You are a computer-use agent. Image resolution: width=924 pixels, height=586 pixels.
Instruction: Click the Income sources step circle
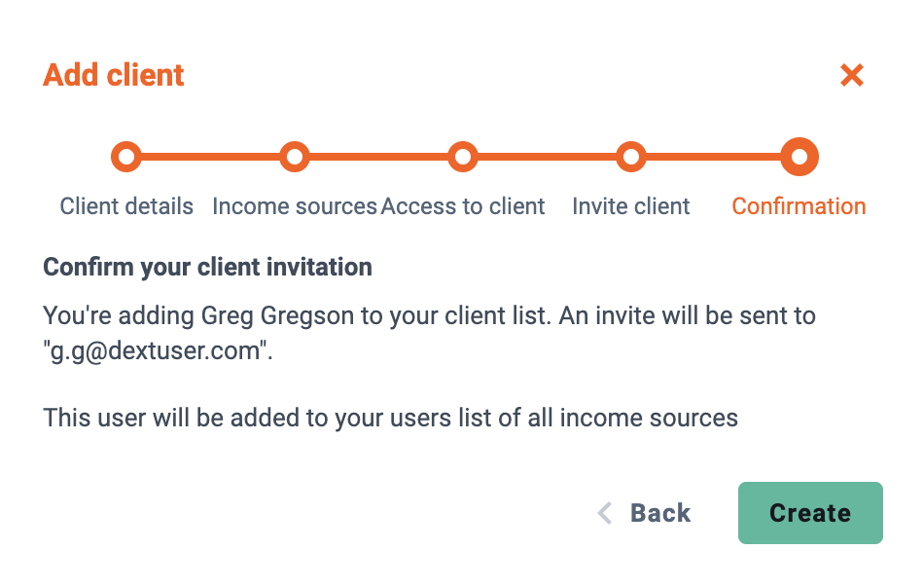coord(295,157)
